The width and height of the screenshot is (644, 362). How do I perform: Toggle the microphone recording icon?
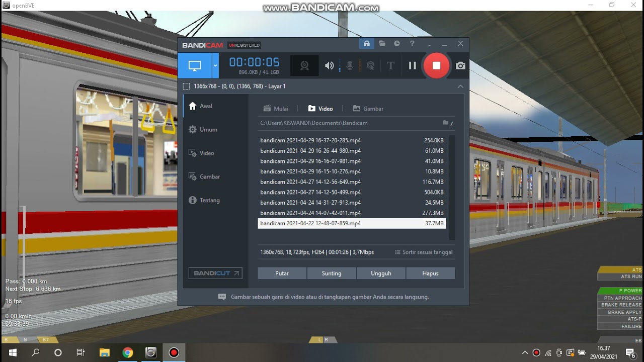(x=349, y=66)
